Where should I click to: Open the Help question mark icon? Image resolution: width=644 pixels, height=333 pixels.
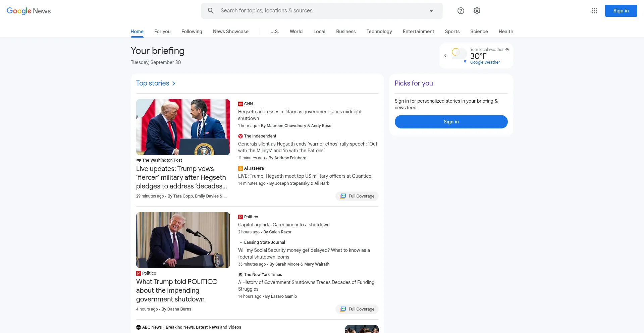(461, 11)
